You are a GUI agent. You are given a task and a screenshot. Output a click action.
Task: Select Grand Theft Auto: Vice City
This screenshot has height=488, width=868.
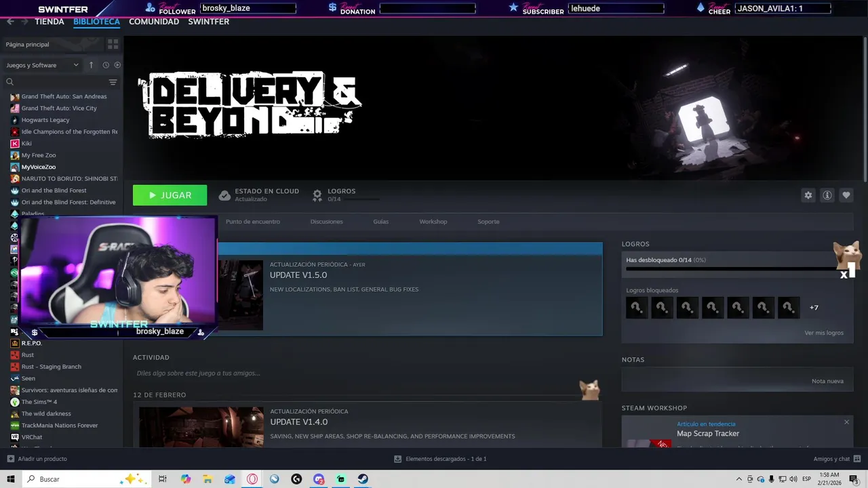[59, 108]
